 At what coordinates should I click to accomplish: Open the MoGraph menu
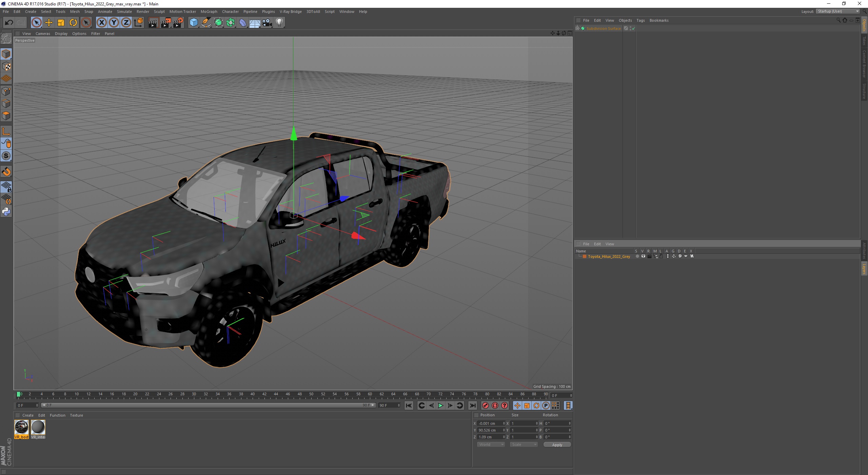pyautogui.click(x=209, y=11)
